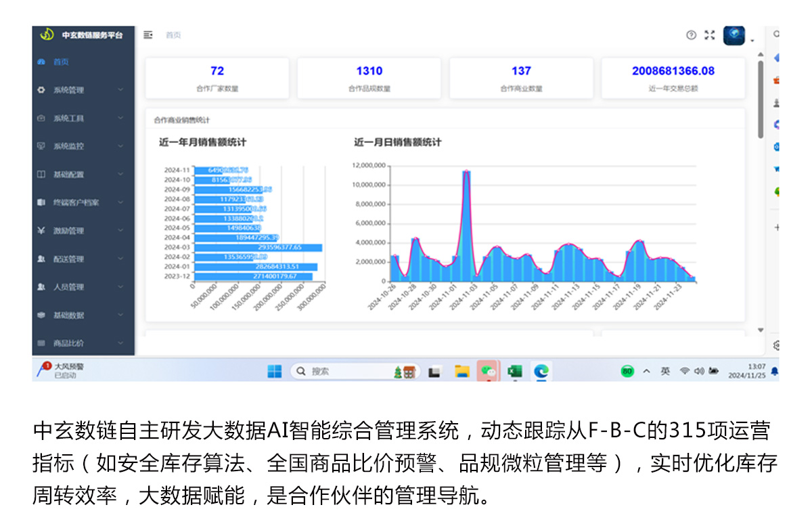Expand the 系统工具 submenu arrow
The height and width of the screenshot is (526, 812).
point(120,118)
